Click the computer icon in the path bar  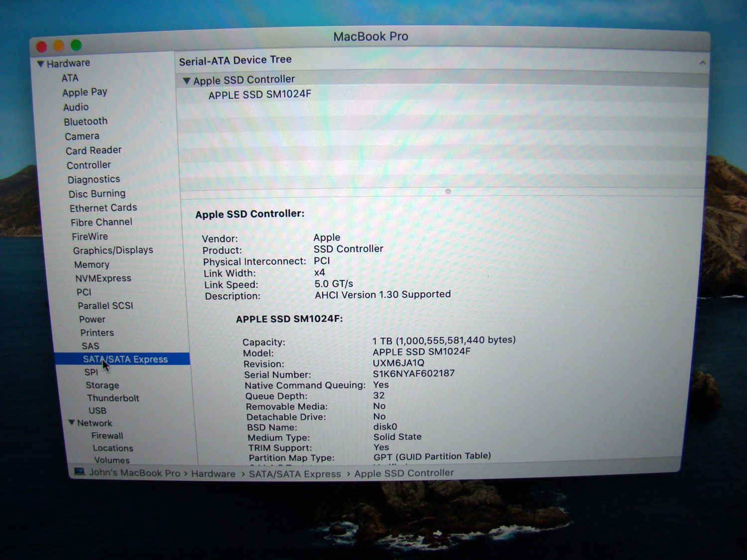coord(79,471)
